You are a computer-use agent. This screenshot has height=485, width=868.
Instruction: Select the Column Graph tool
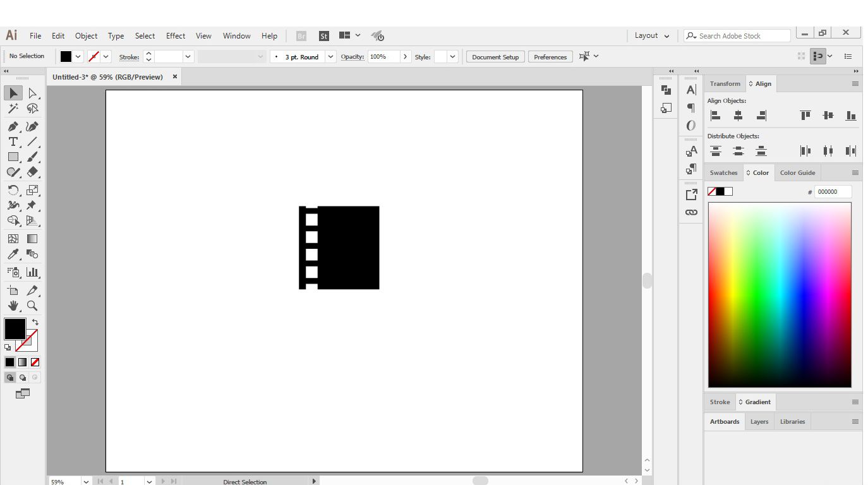coord(32,272)
